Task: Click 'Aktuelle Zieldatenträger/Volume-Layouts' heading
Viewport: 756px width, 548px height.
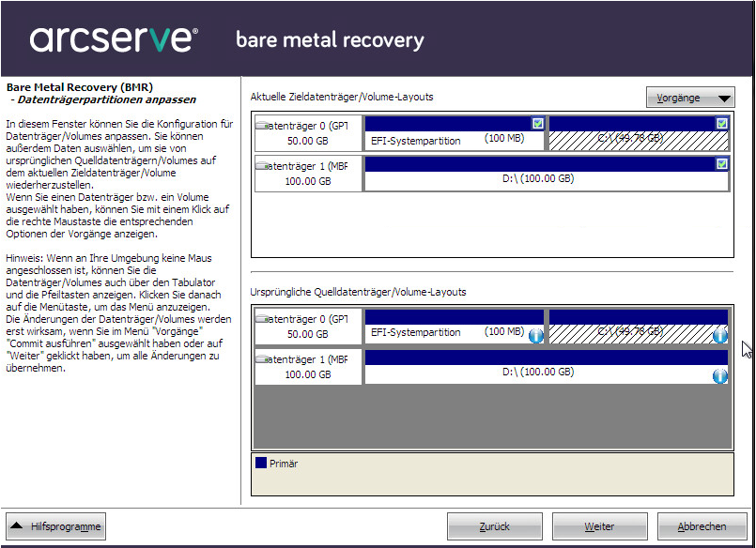Action: pyautogui.click(x=342, y=97)
